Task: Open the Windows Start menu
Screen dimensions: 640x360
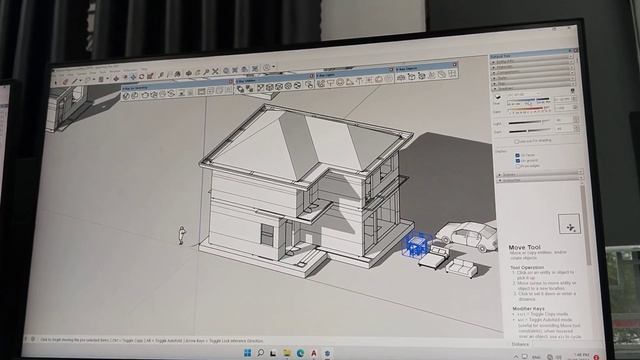Action: 247,353
